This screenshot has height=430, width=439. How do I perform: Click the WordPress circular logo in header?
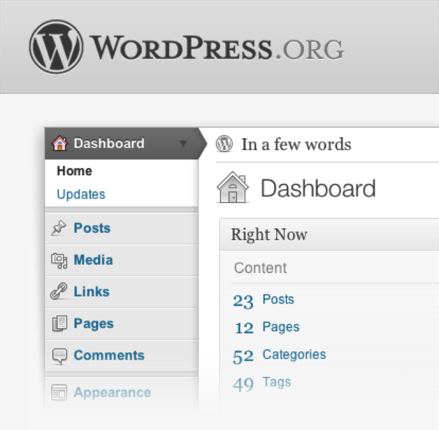56,47
